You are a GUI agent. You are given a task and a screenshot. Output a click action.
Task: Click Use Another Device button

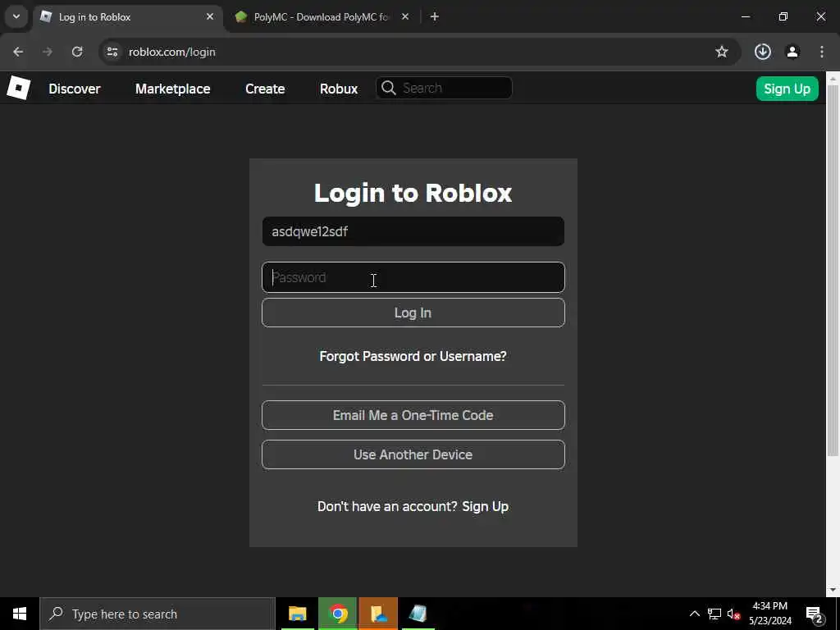point(413,454)
